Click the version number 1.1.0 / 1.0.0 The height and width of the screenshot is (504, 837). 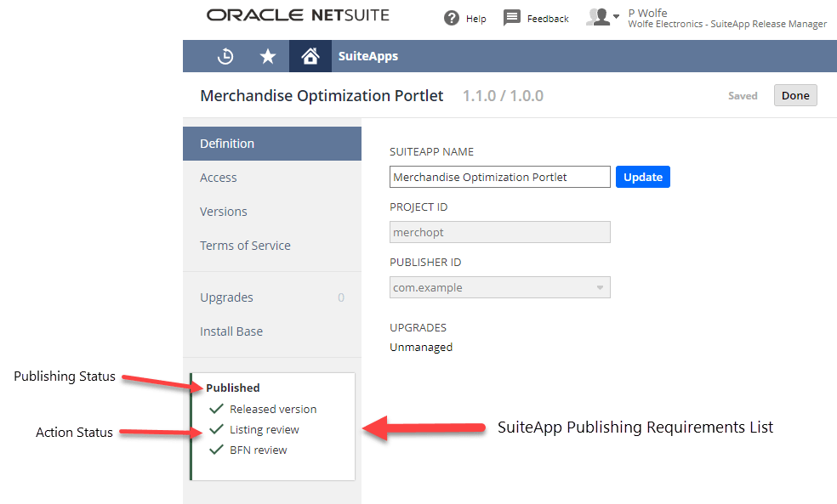tap(503, 95)
